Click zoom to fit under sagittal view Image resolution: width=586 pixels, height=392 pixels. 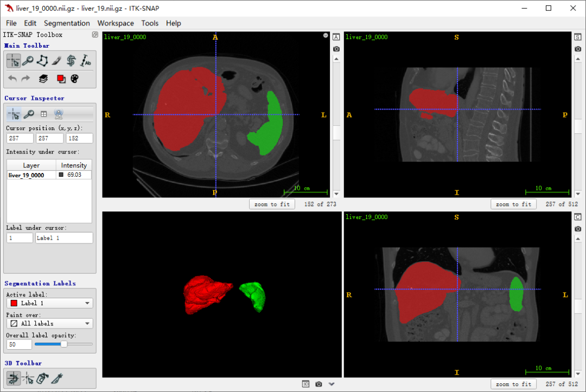click(x=513, y=204)
